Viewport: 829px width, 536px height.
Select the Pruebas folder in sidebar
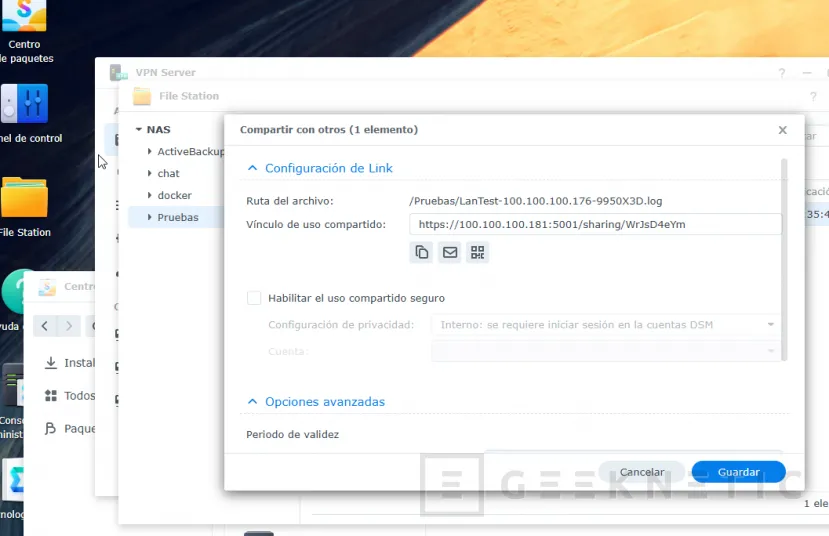pyautogui.click(x=178, y=217)
